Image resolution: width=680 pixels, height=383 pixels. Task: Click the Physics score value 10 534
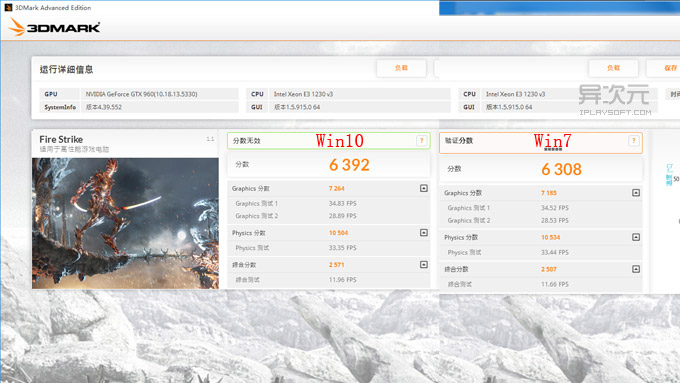[x=550, y=237]
